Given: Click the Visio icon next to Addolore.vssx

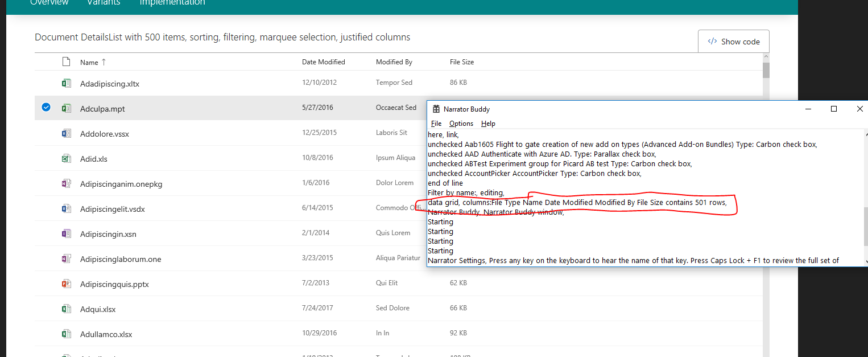Looking at the screenshot, I should tap(67, 133).
